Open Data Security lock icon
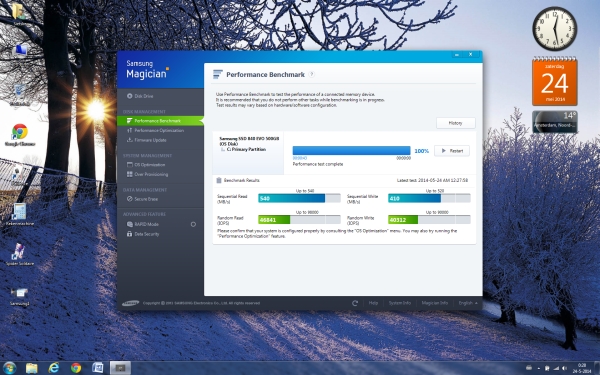 130,234
